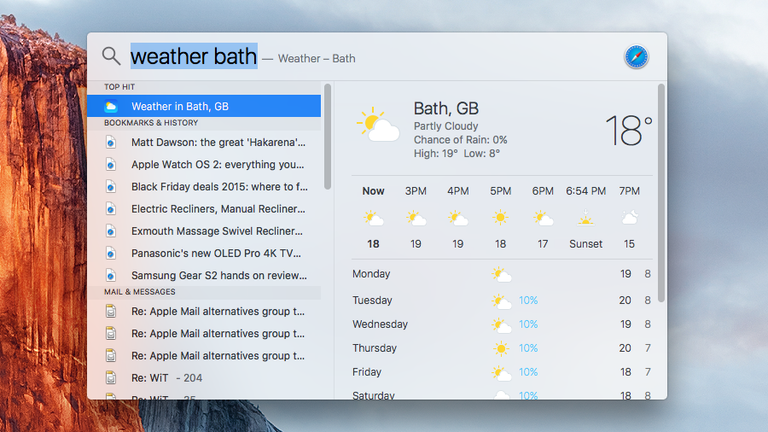768x432 pixels.
Task: Click bookmark icon next to Matt Dawson entry
Action: (x=111, y=143)
